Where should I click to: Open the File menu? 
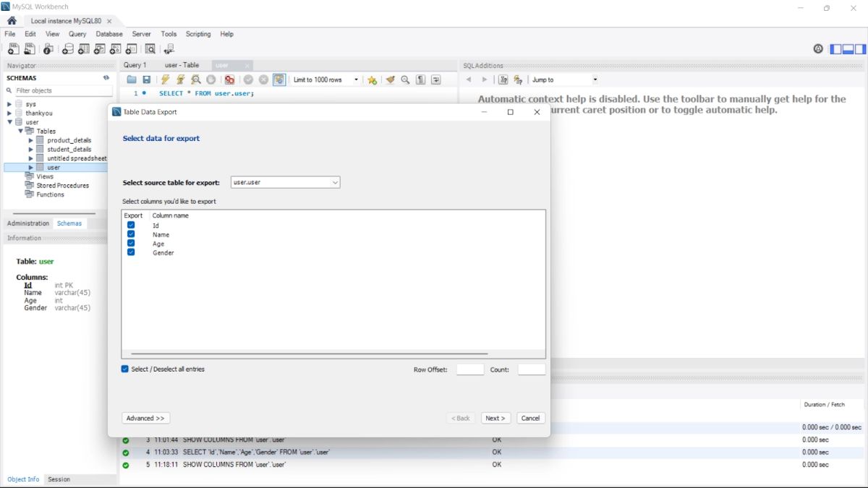tap(10, 34)
